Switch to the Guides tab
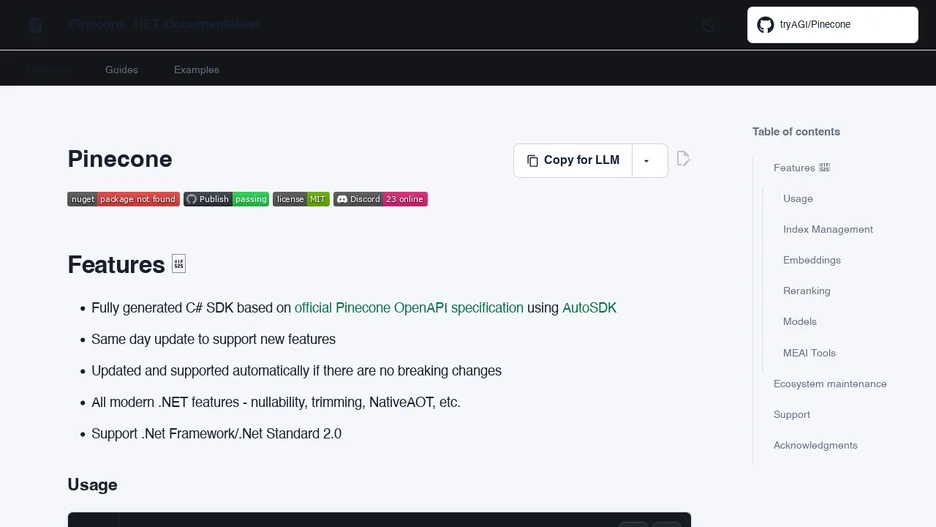Image resolution: width=936 pixels, height=527 pixels. (122, 70)
